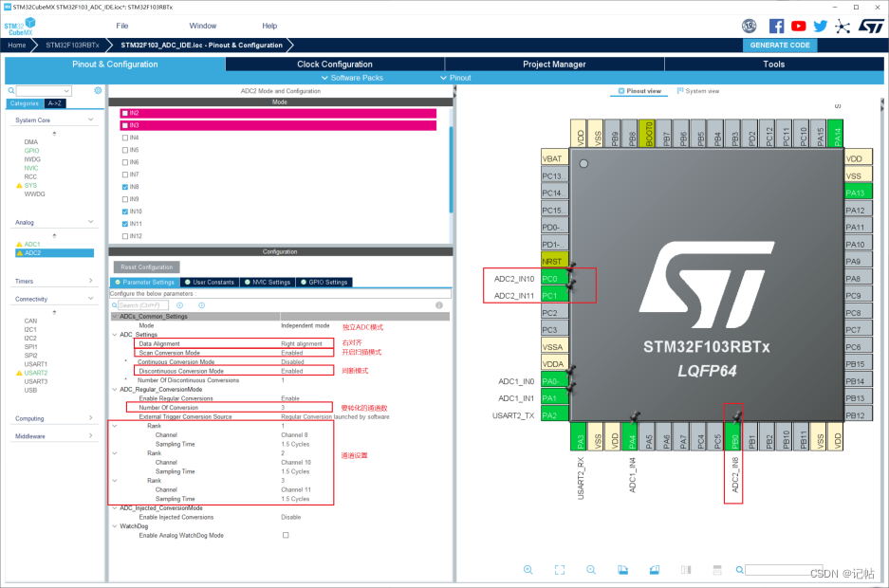Tick the Enable Analog WatchDog Mode checkbox
The image size is (889, 588).
click(285, 535)
